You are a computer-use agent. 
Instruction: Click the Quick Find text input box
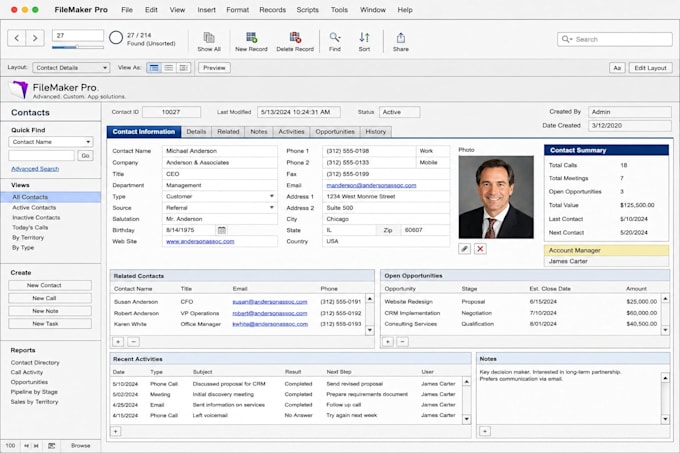tap(42, 156)
